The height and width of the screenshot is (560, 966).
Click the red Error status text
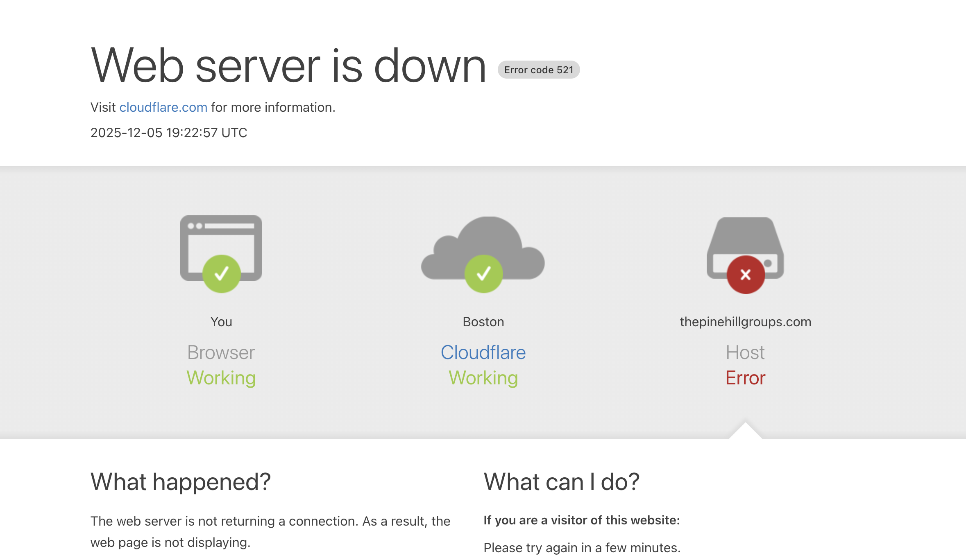[x=745, y=378]
